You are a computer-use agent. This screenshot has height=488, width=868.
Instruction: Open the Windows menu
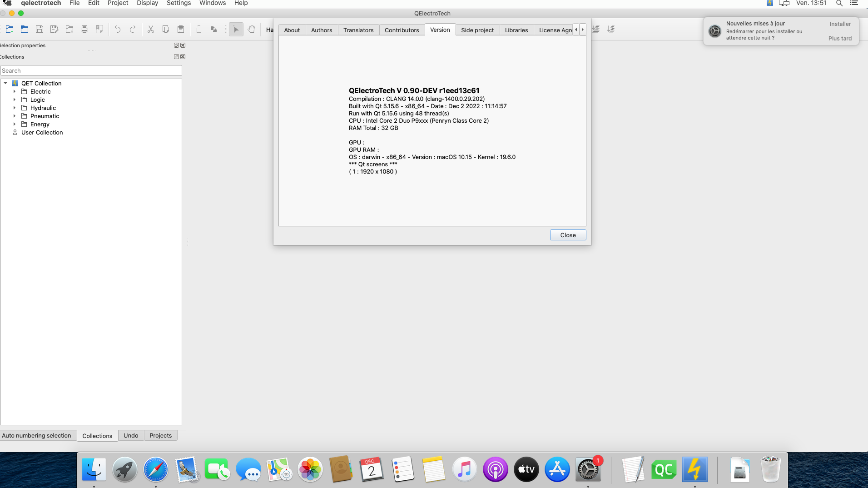coord(213,3)
